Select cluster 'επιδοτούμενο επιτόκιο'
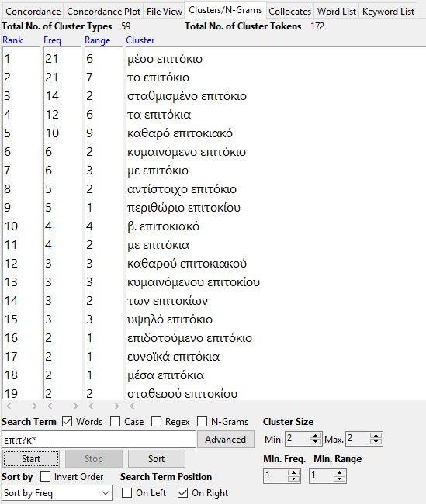The height and width of the screenshot is (504, 426). [189, 339]
